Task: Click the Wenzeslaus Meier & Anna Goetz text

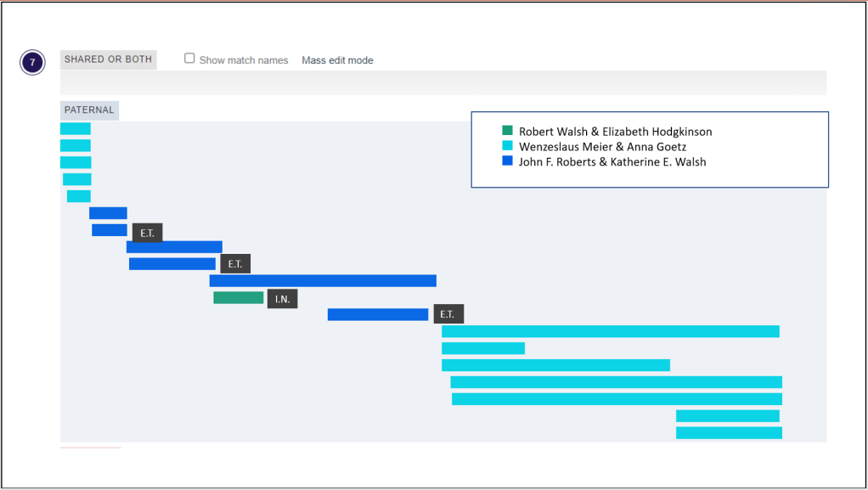Action: tap(602, 147)
